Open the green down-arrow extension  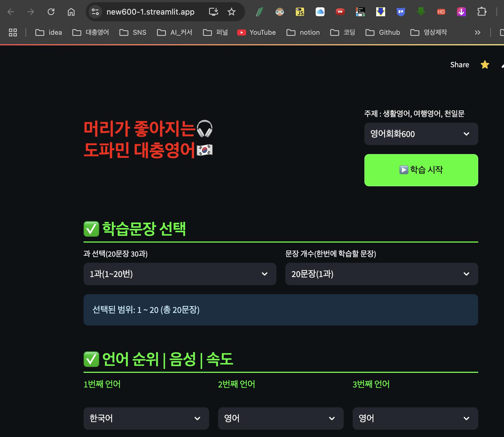[x=421, y=12]
